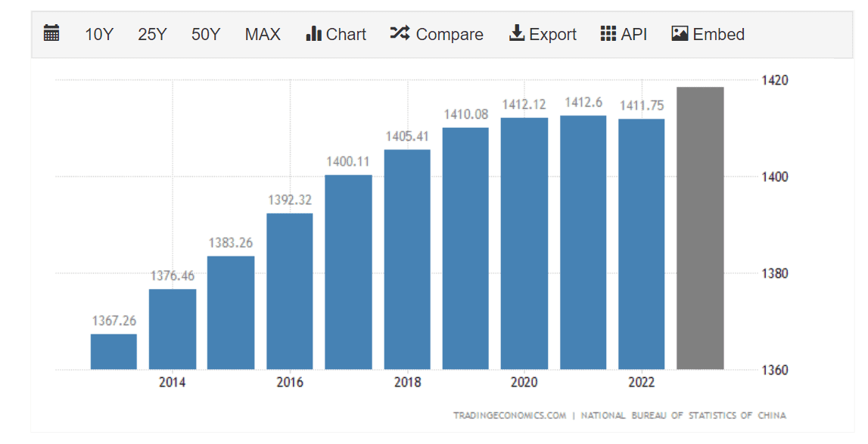Click the API text label

(x=634, y=34)
